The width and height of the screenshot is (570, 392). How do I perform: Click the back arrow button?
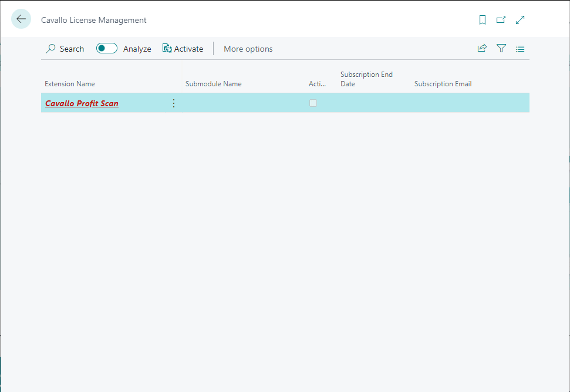[x=21, y=19]
